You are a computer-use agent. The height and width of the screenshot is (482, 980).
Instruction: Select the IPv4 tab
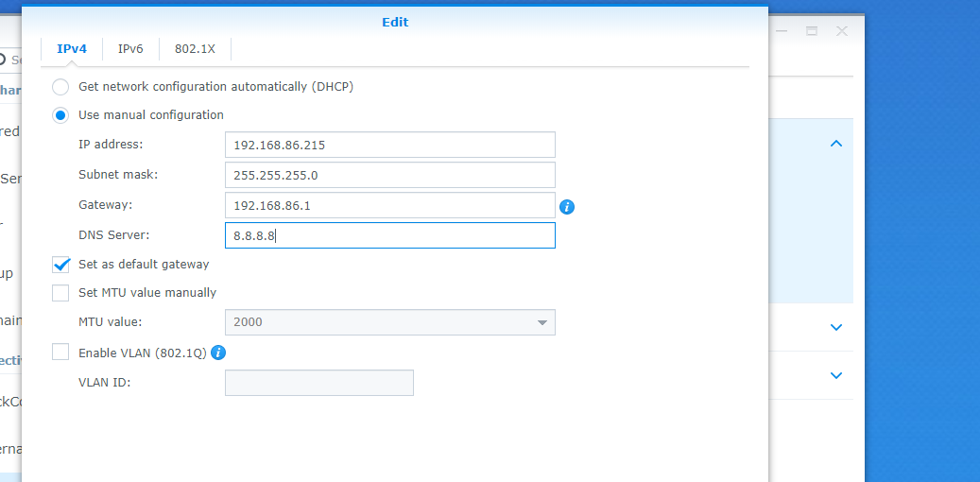point(72,48)
